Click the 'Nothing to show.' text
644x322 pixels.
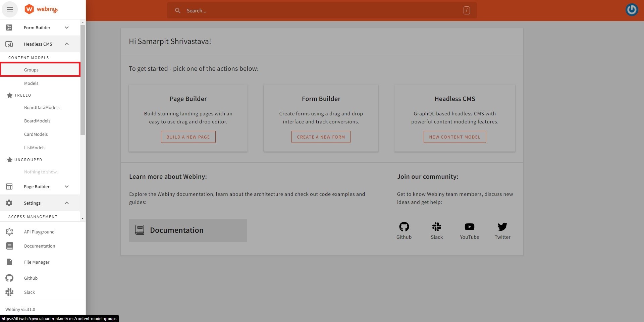tap(41, 172)
